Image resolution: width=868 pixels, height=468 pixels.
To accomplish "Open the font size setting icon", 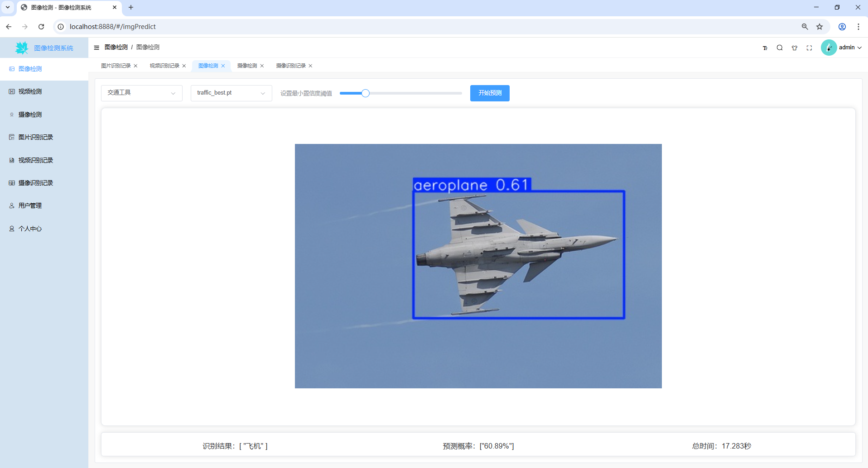I will (765, 48).
